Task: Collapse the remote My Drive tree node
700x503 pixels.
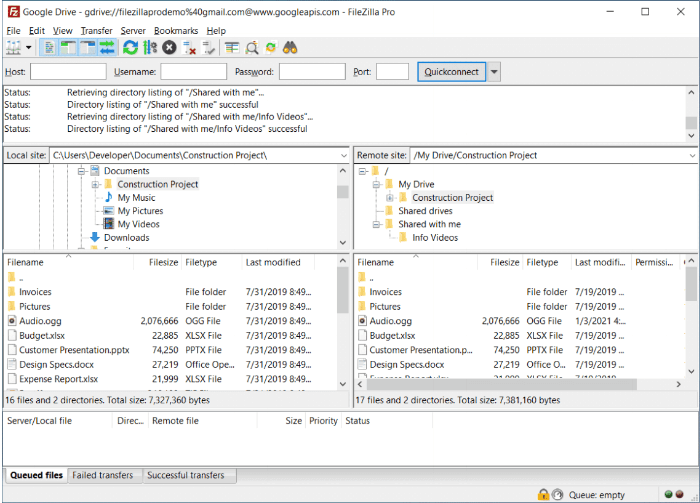Action: [375, 185]
